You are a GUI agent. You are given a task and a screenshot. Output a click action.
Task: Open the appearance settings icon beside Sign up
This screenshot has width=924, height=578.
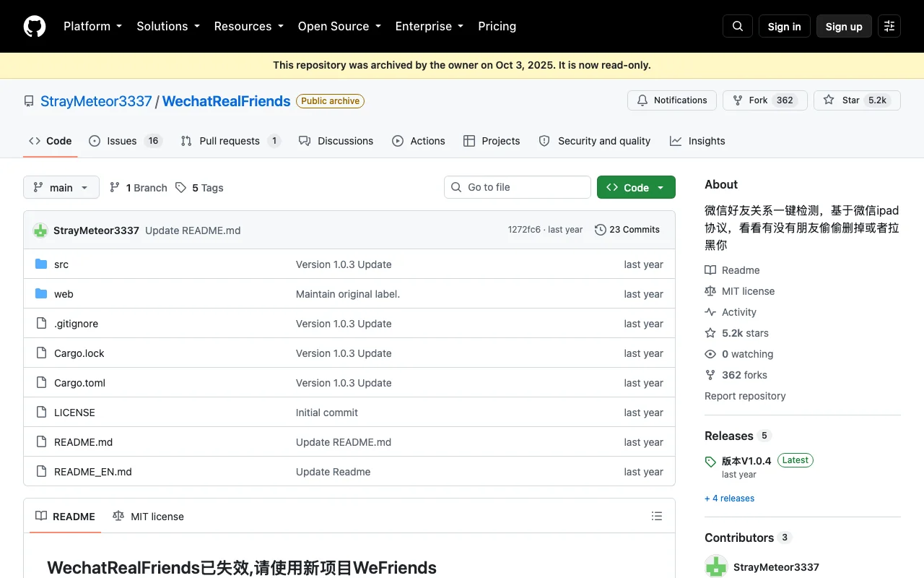coord(889,26)
